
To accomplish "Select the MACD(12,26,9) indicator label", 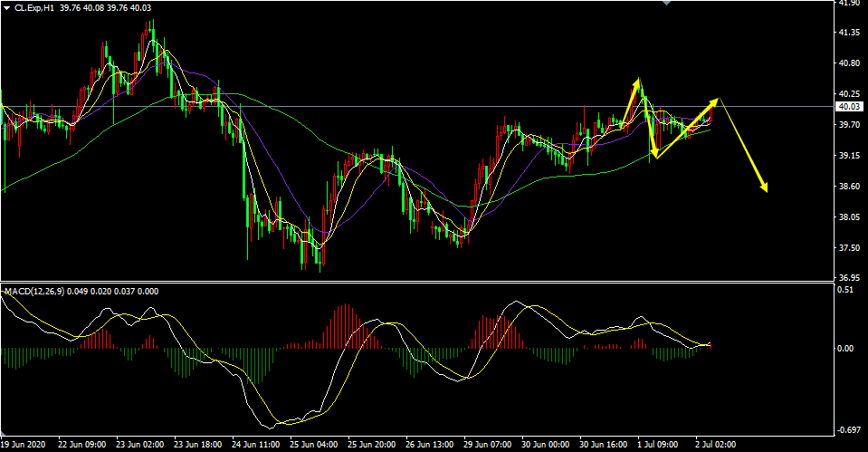I will [x=34, y=292].
